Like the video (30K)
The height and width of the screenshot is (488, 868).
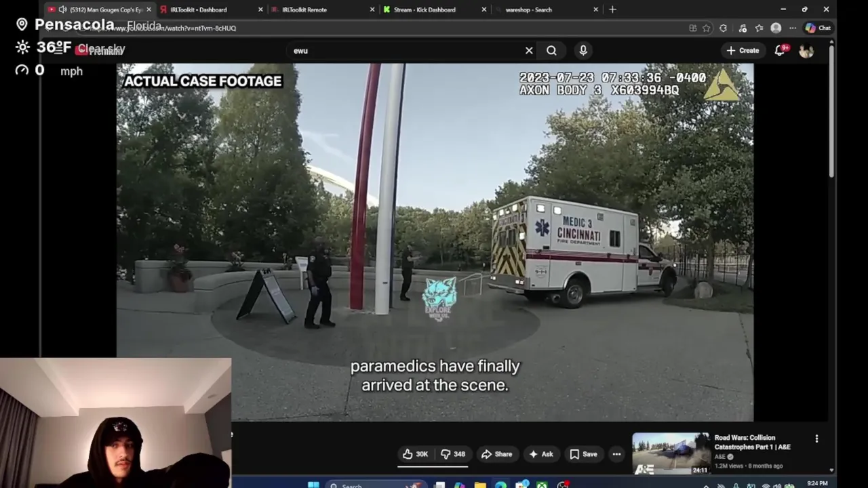click(415, 454)
